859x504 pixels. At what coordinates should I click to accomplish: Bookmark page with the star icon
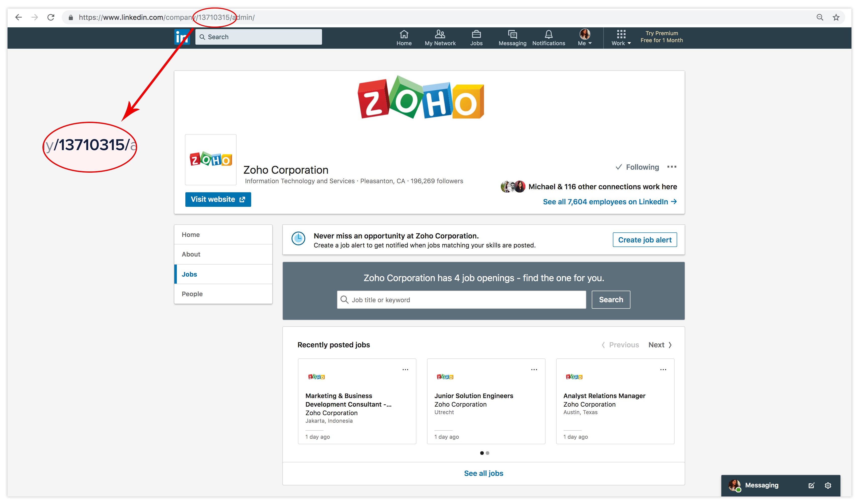pos(836,17)
